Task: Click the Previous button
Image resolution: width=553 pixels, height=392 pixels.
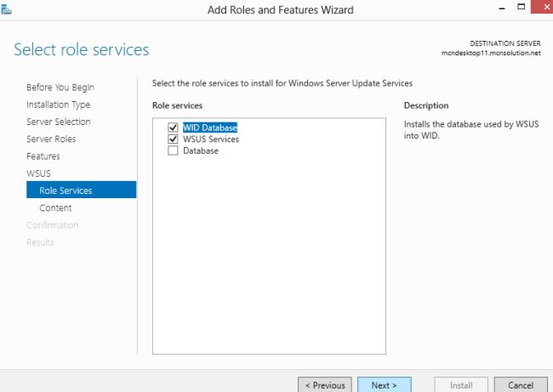Action: 325,384
